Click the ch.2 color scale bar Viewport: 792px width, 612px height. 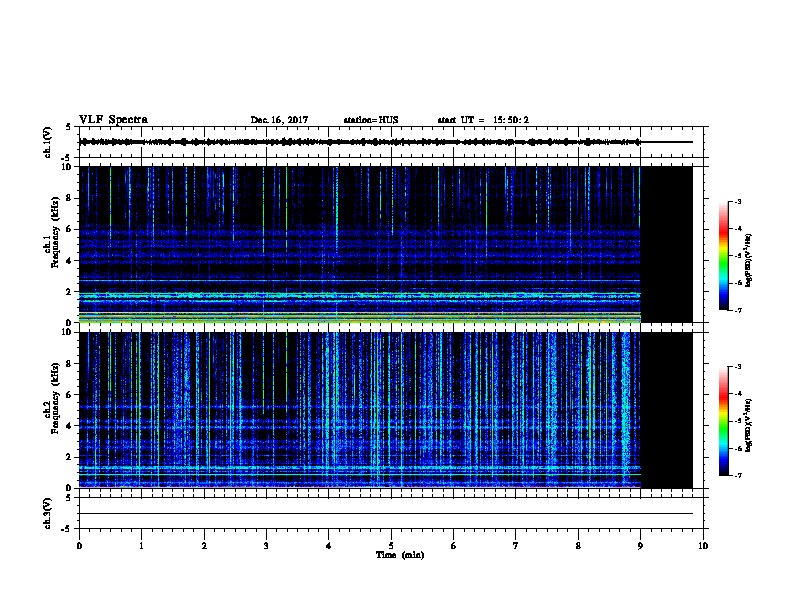[x=724, y=421]
